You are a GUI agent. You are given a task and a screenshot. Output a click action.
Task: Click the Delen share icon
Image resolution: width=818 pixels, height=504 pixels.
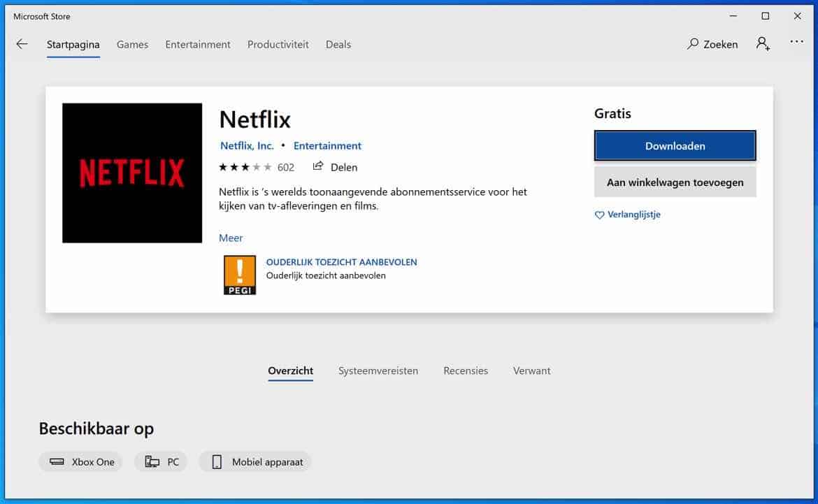coord(318,166)
